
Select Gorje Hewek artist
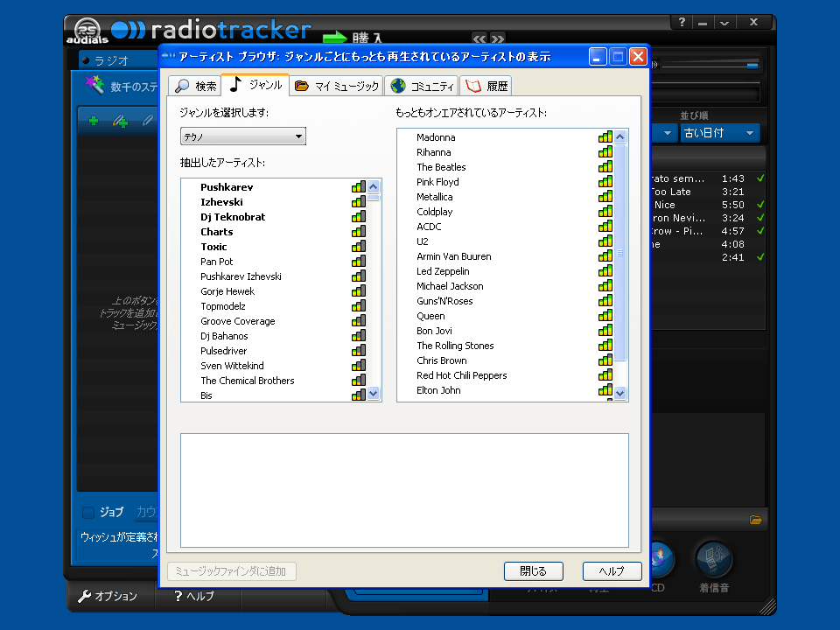[227, 291]
